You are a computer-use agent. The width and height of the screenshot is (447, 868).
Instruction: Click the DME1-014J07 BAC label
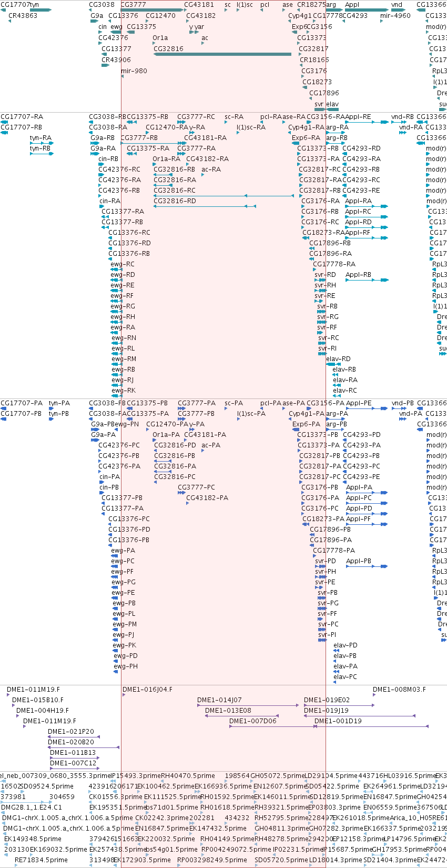point(219,700)
